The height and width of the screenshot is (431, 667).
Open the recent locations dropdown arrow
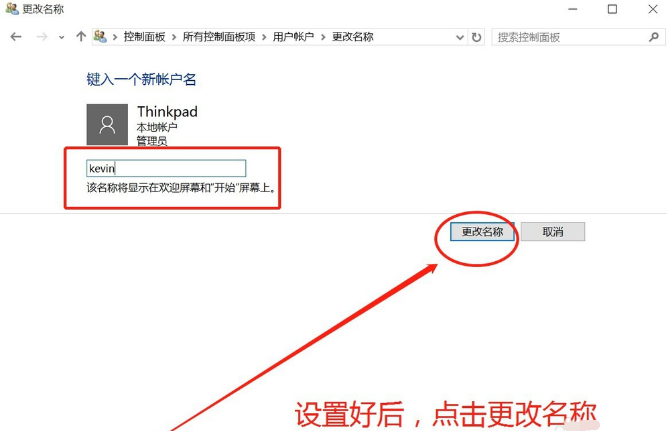[62, 38]
